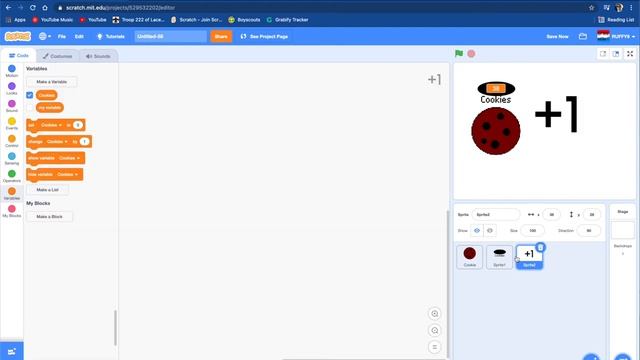The image size is (640, 360).
Task: Open variable dropdown in hide variable block
Action: pyautogui.click(x=67, y=174)
